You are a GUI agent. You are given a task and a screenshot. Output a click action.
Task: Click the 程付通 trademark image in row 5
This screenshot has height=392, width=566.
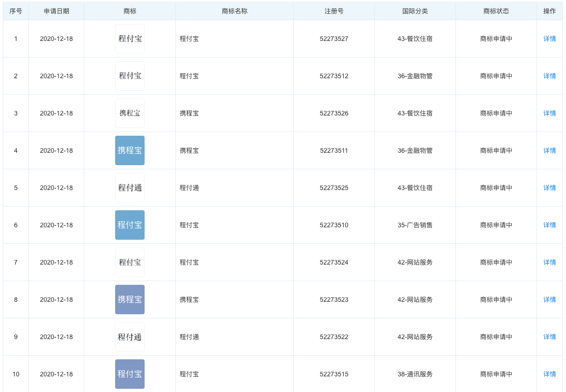click(130, 188)
